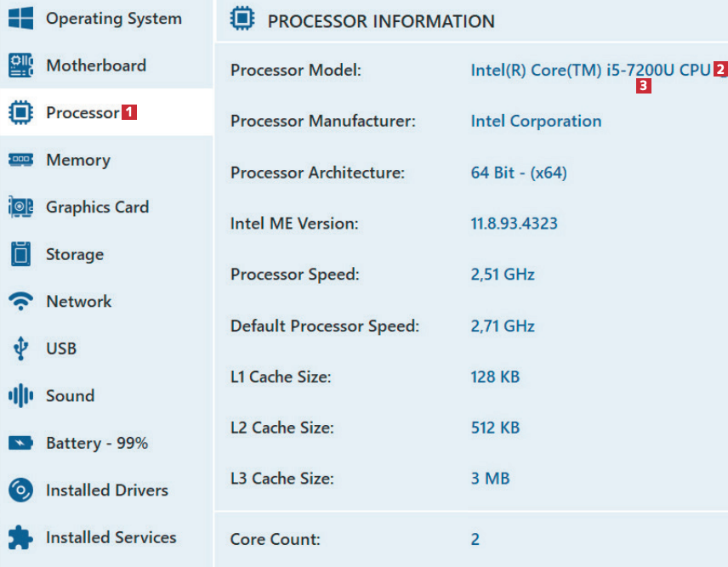This screenshot has width=728, height=567.
Task: Click the Memory RAM stick icon
Action: point(20,160)
